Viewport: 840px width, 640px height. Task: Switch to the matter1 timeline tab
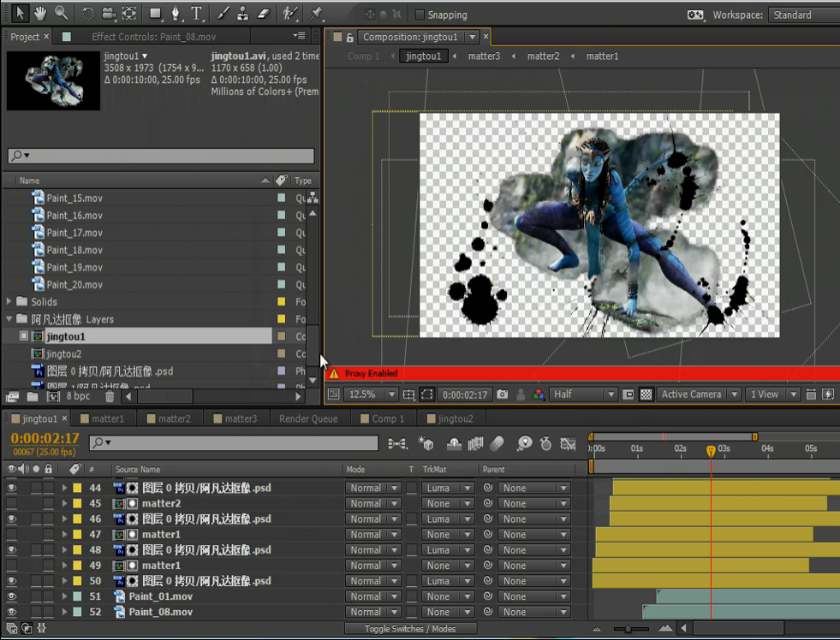(102, 418)
